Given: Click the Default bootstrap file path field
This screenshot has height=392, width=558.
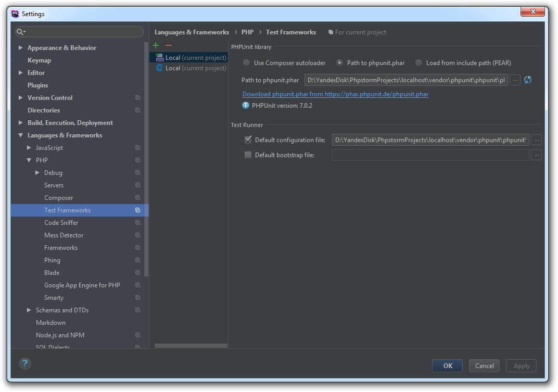Looking at the screenshot, I should [x=430, y=155].
